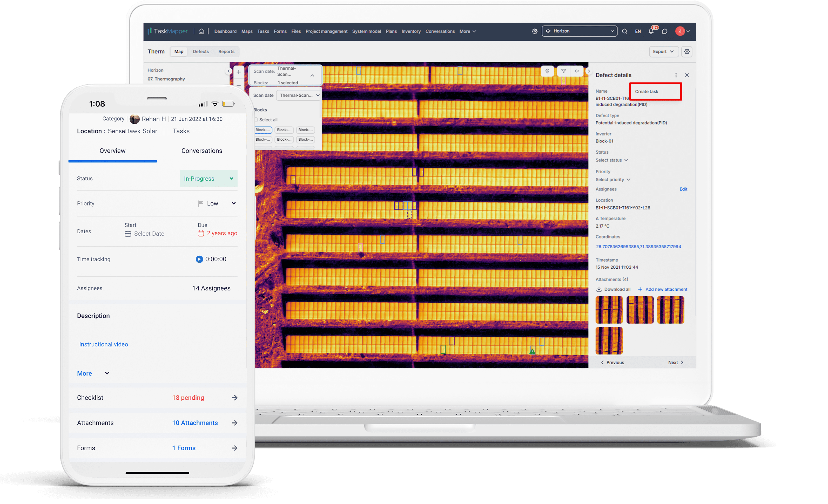Image resolution: width=828 pixels, height=504 pixels.
Task: Open the notifications bell icon
Action: (x=651, y=31)
